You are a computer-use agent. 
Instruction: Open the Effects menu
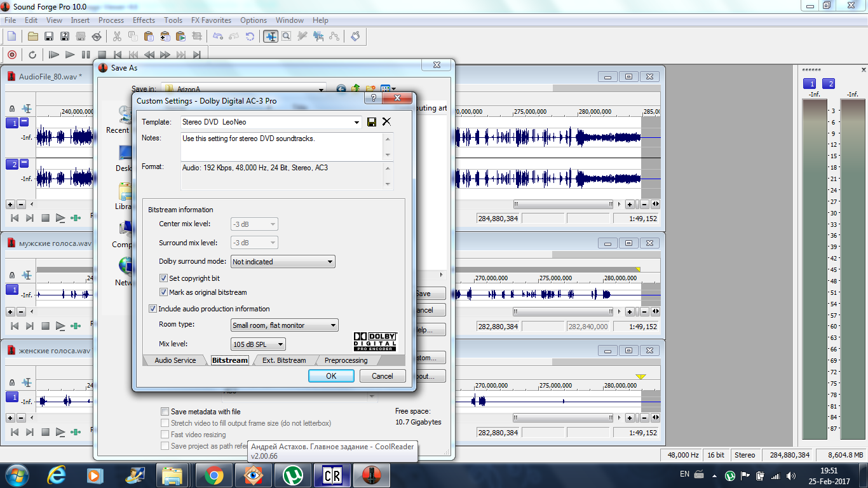click(144, 20)
